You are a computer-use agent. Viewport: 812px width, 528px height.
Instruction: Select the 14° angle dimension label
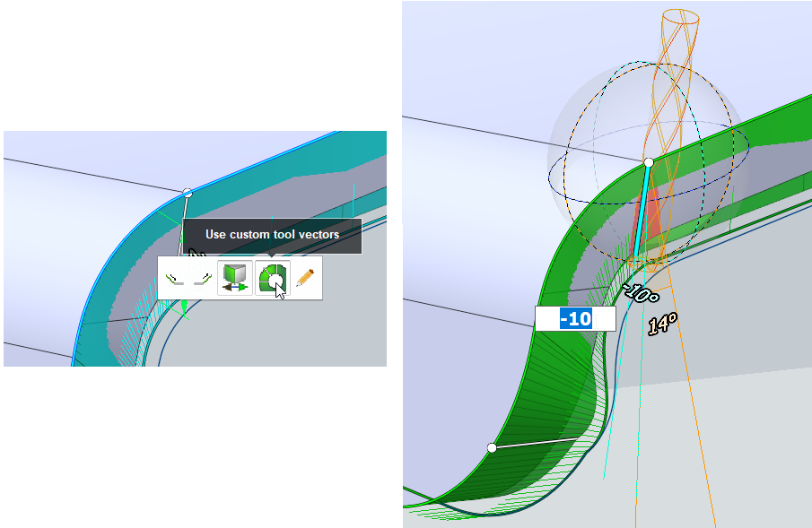[x=662, y=324]
